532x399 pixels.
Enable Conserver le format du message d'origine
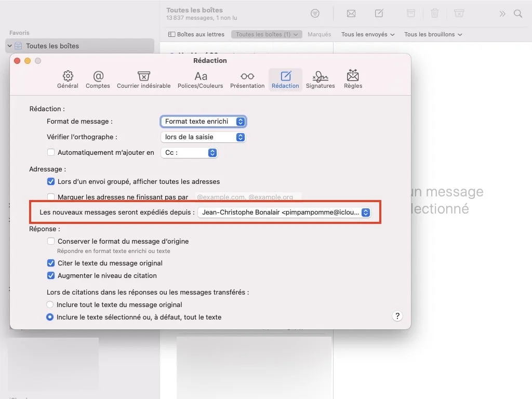pos(51,241)
